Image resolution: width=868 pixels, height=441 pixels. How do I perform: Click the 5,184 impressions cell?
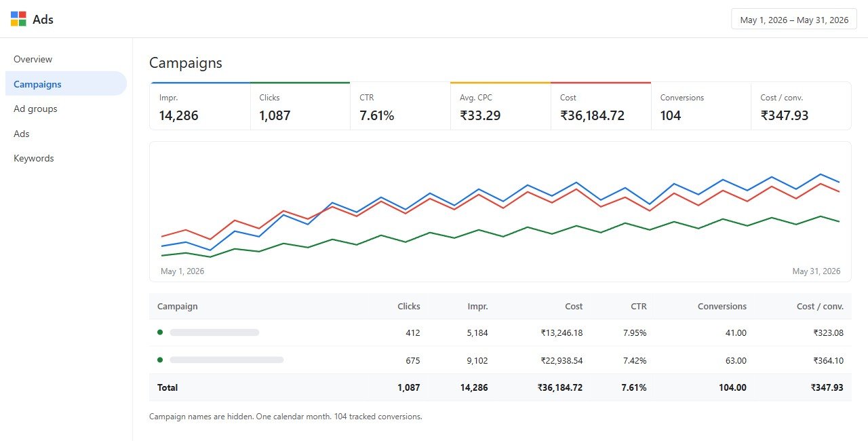pos(477,333)
